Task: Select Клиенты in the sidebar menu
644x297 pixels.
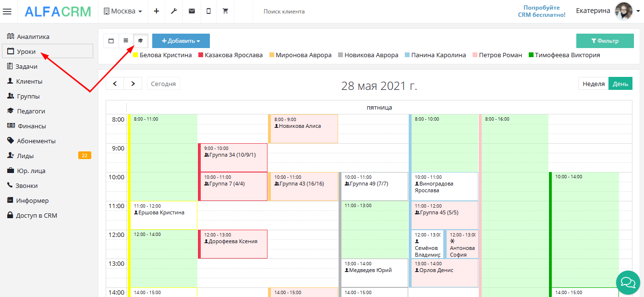Action: 29,81
